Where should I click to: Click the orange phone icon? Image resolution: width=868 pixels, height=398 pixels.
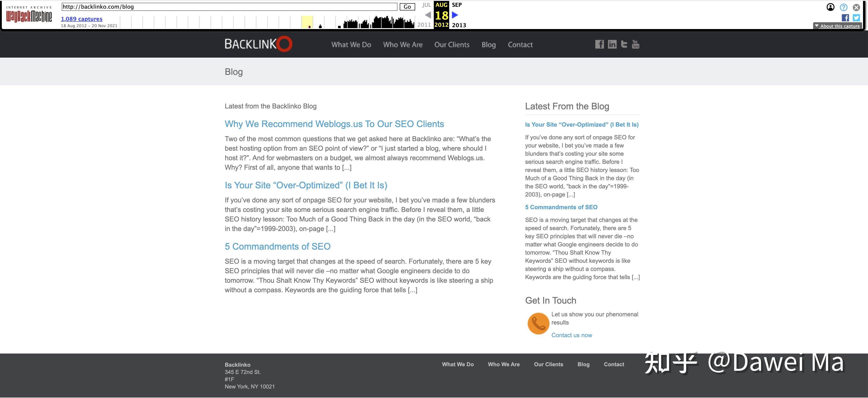[x=538, y=324]
